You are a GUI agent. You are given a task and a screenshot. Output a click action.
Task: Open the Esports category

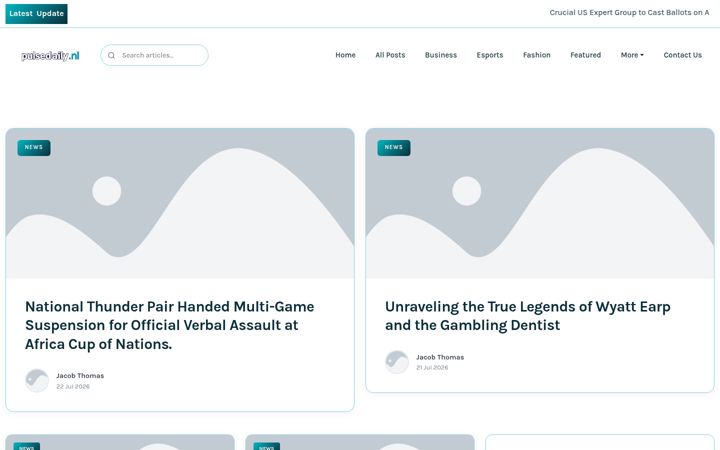tap(489, 55)
